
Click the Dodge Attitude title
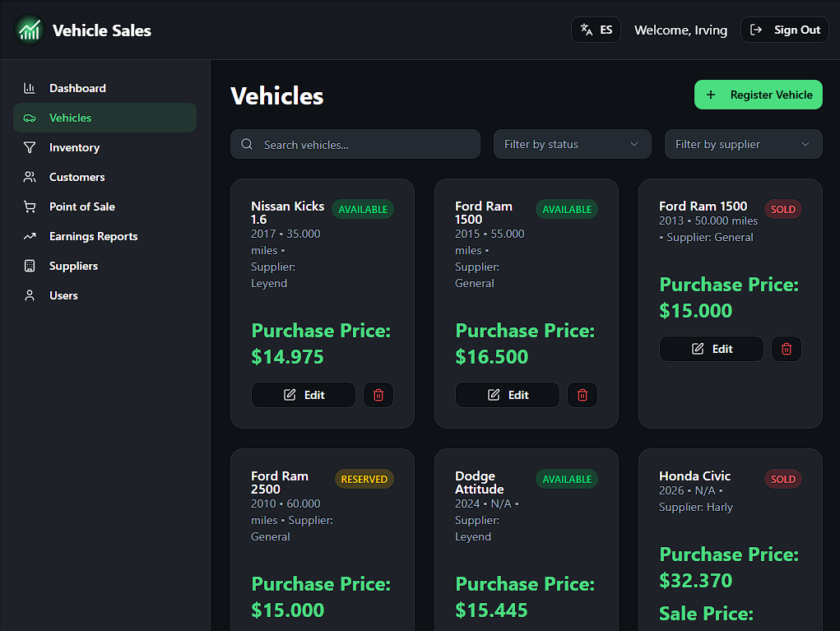[480, 482]
